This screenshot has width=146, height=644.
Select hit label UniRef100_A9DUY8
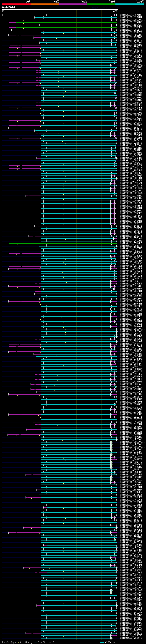pyautogui.click(x=131, y=50)
